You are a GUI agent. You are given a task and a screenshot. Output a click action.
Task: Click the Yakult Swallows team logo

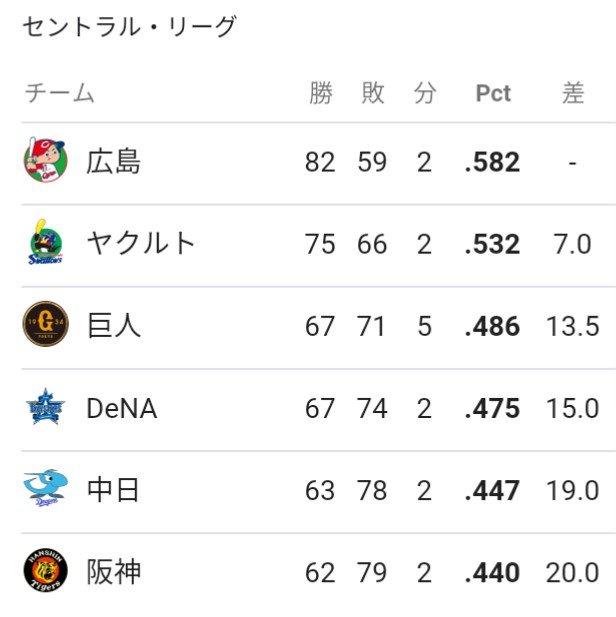coord(46,242)
